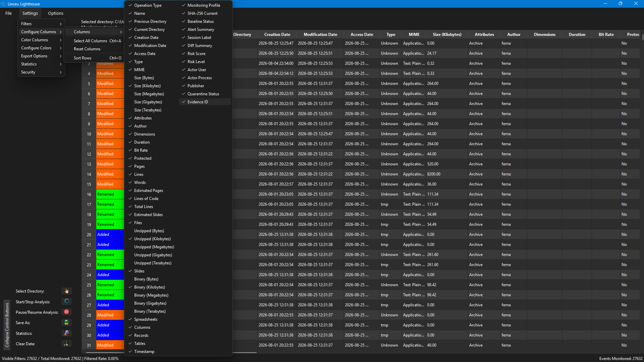The height and width of the screenshot is (362, 644).
Task: Click the blue Added cell in row 20
Action: tap(110, 234)
